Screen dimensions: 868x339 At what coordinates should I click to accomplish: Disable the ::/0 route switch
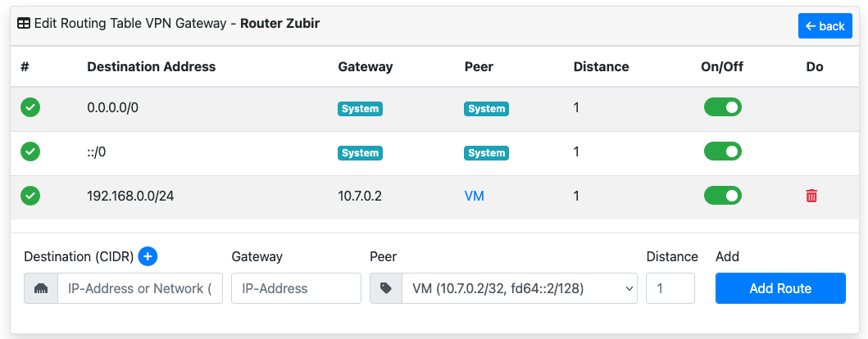(x=722, y=151)
